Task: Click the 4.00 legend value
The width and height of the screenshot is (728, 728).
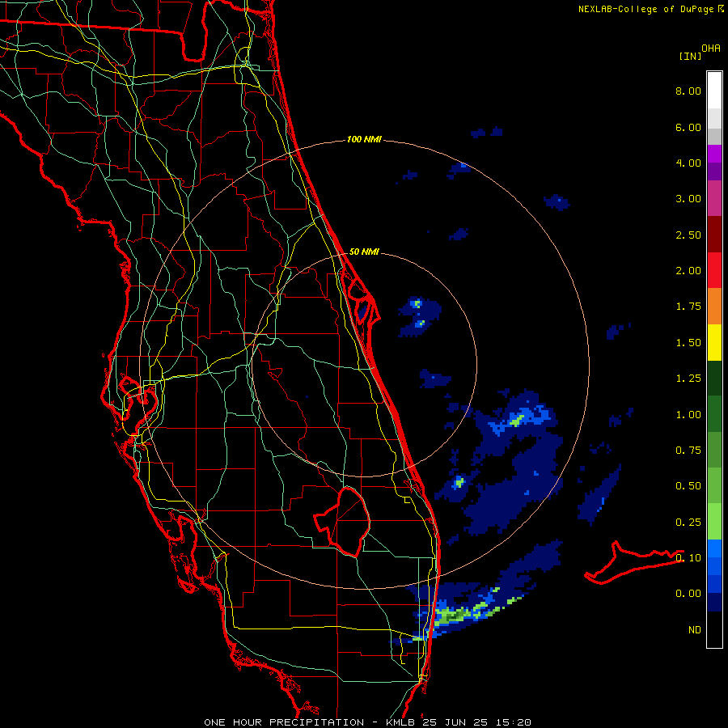Action: tap(688, 163)
